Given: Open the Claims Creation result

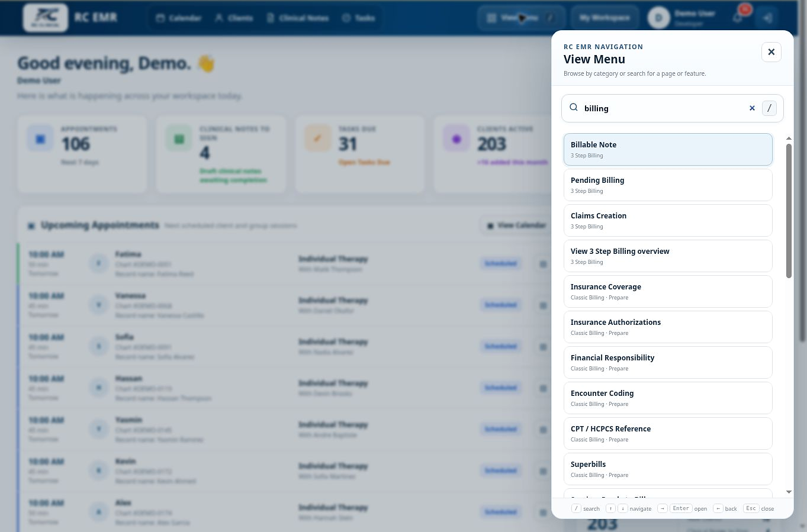Looking at the screenshot, I should pos(668,220).
